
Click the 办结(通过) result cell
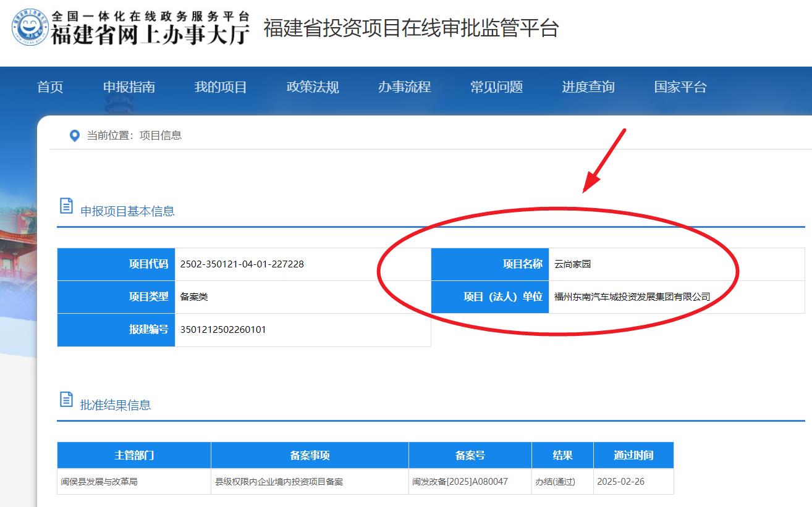pyautogui.click(x=562, y=482)
